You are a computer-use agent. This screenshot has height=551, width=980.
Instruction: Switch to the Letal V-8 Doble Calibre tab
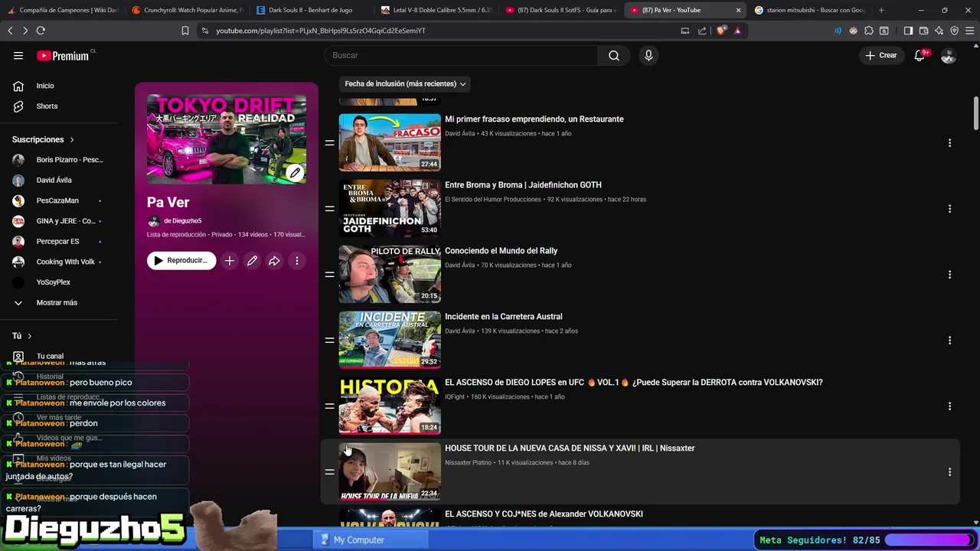tap(435, 10)
